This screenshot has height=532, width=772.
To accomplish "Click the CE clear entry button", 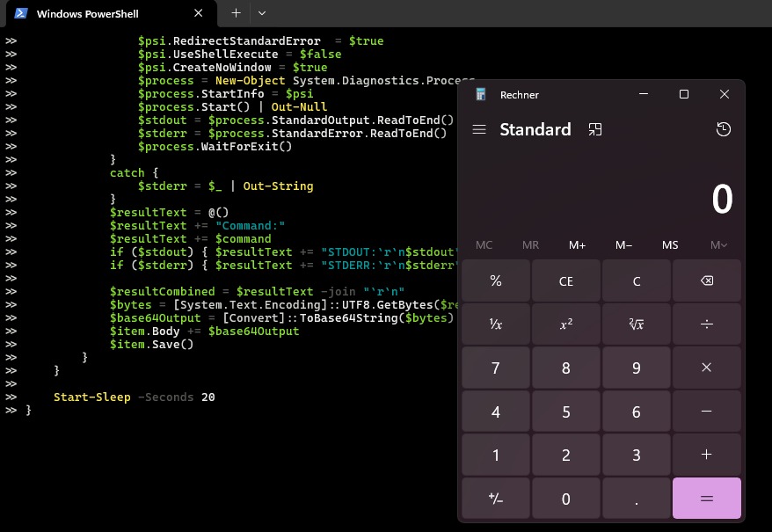I will 566,281.
